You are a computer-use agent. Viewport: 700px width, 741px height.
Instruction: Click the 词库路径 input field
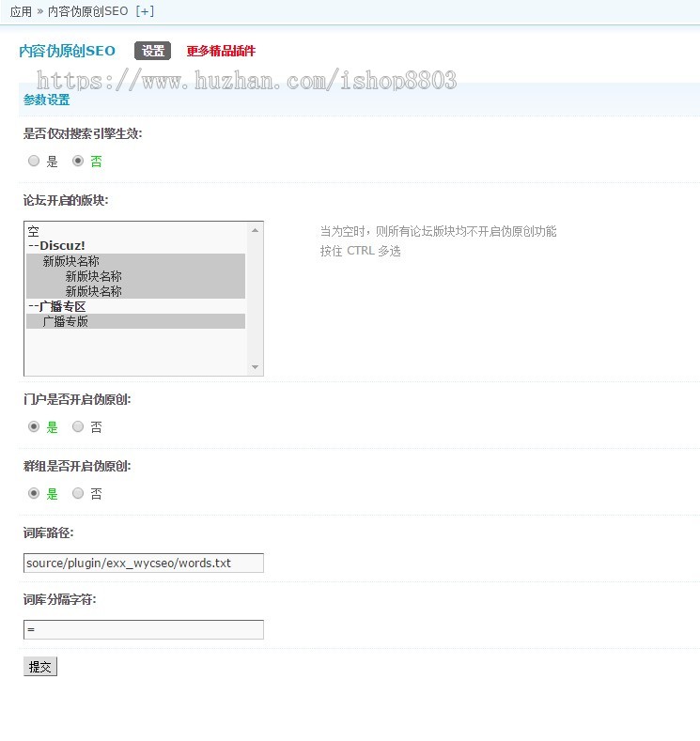144,563
